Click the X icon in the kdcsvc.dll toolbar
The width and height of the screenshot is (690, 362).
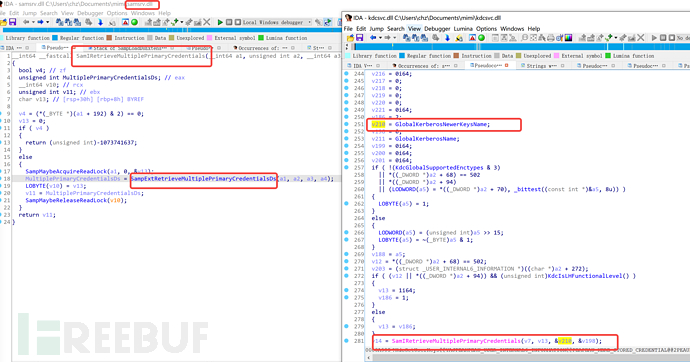[x=641, y=38]
